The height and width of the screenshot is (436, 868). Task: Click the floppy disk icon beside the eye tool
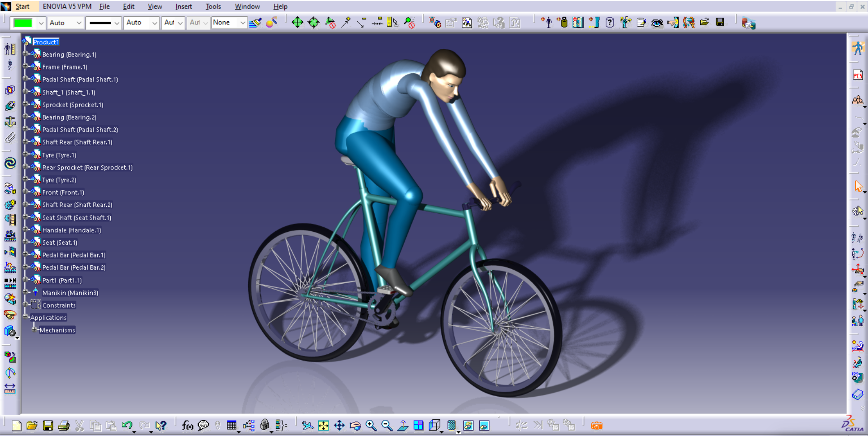coord(720,22)
